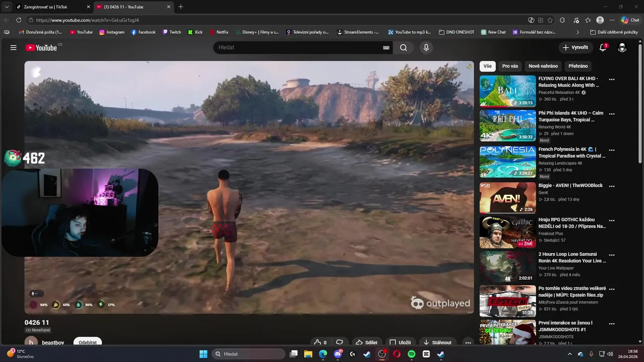Viewport: 644px width, 362px height.
Task: Click Vytvořit create button
Action: [x=576, y=47]
